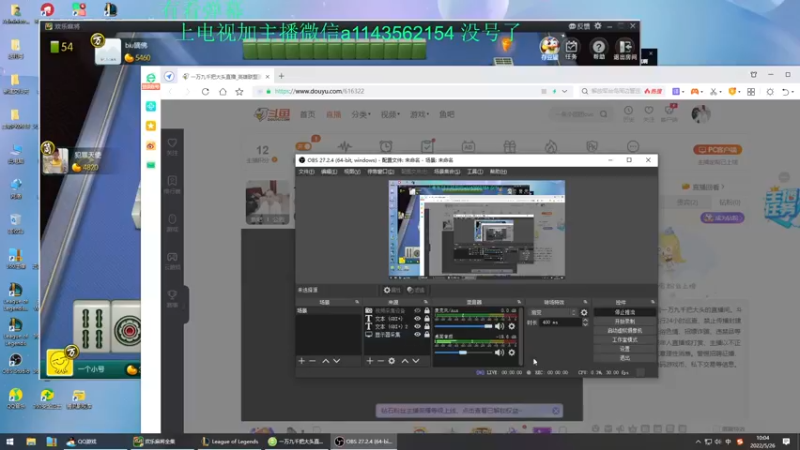The image size is (800, 450).
Task: Remove the selected source with minus icon
Action: [x=380, y=361]
